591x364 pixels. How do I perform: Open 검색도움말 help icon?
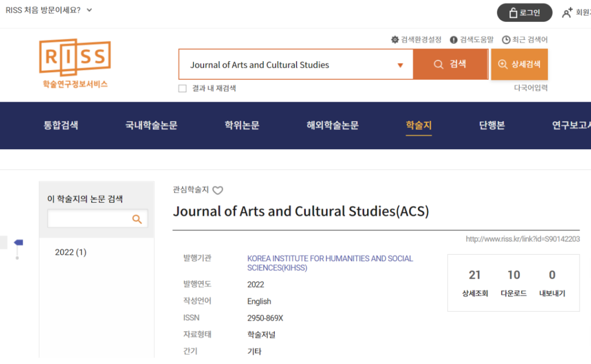tap(454, 39)
